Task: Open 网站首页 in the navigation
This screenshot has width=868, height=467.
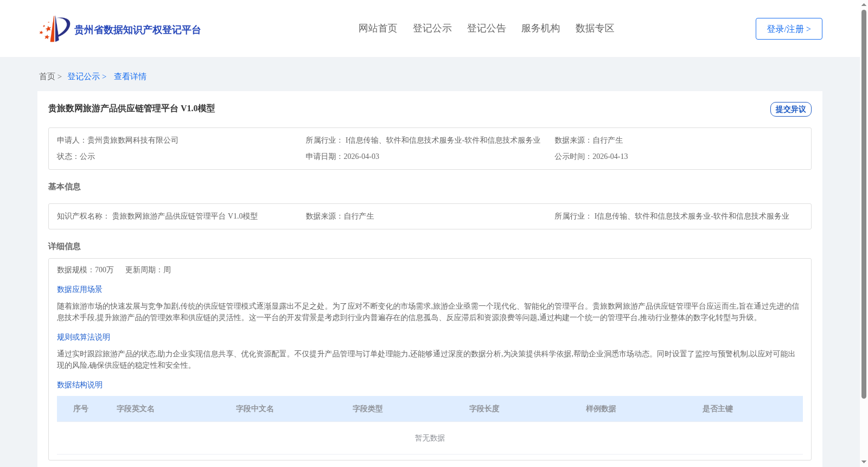Action: [x=378, y=28]
